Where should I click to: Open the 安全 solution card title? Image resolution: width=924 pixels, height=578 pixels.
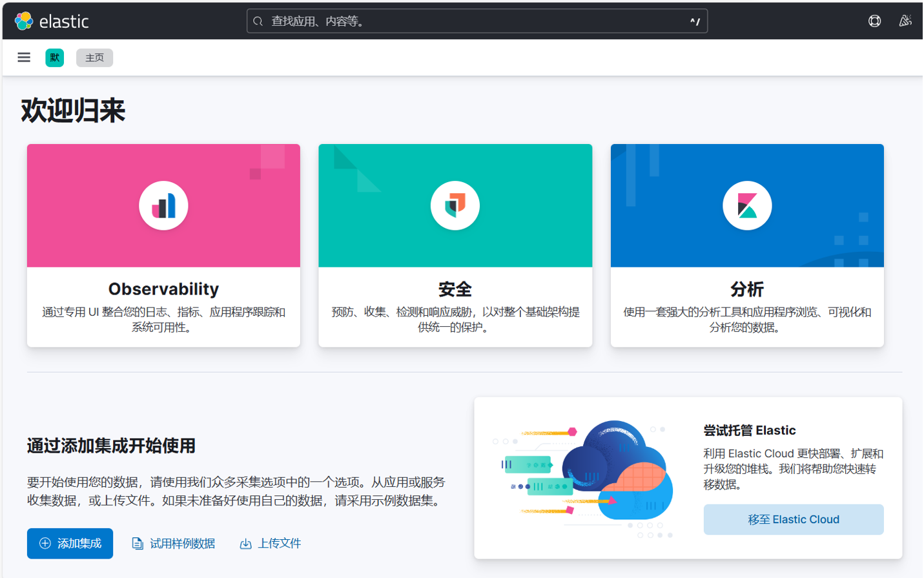click(x=455, y=289)
